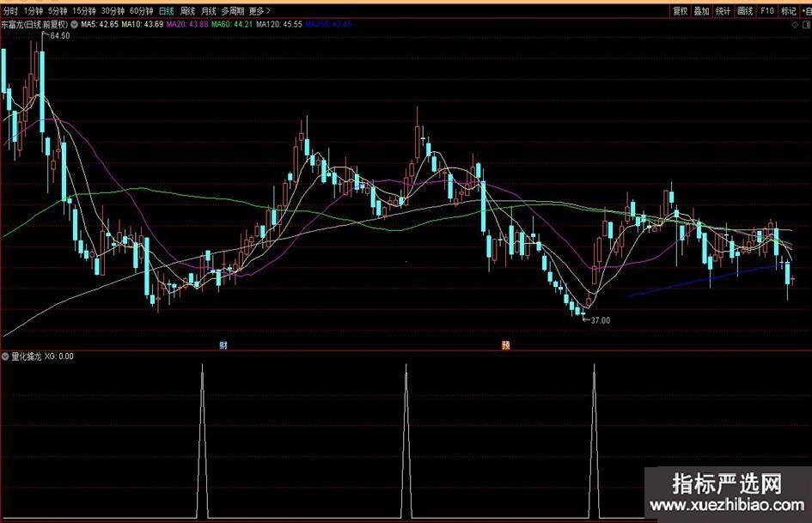This screenshot has width=812, height=523.
Task: Select the 15分钟 period tab
Action: pyautogui.click(x=84, y=11)
